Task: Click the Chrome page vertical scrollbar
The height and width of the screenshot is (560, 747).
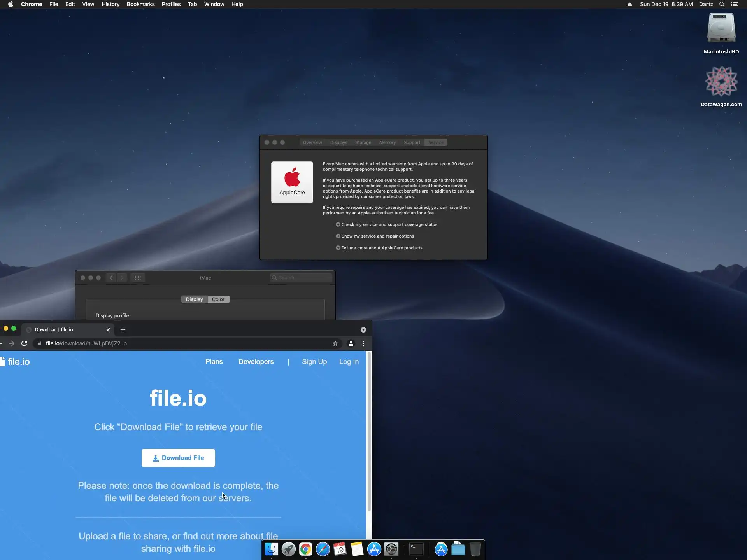Action: click(369, 432)
